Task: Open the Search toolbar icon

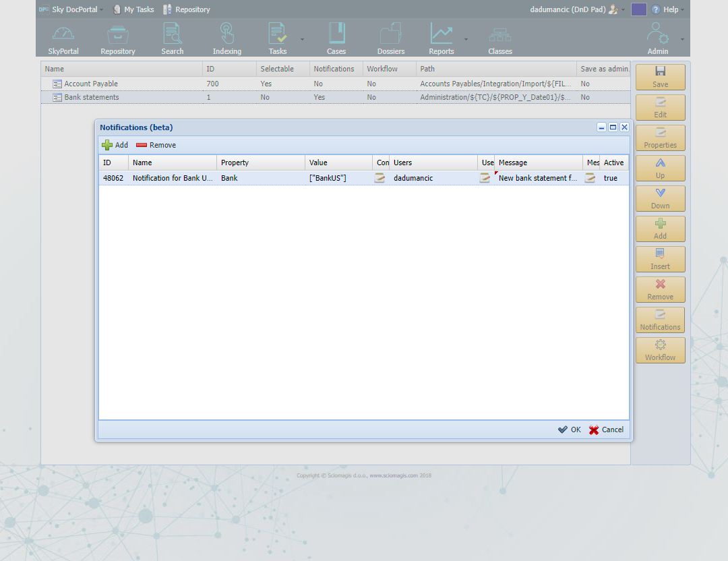Action: coord(173,38)
